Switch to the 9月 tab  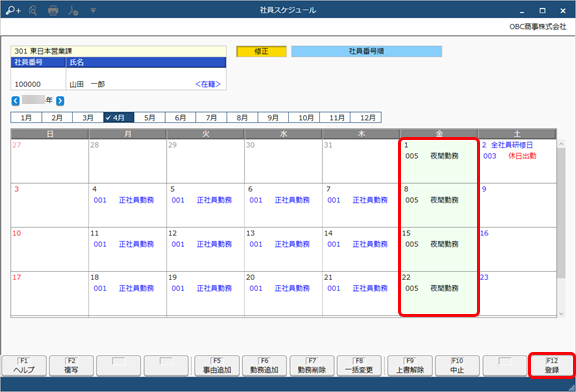273,118
